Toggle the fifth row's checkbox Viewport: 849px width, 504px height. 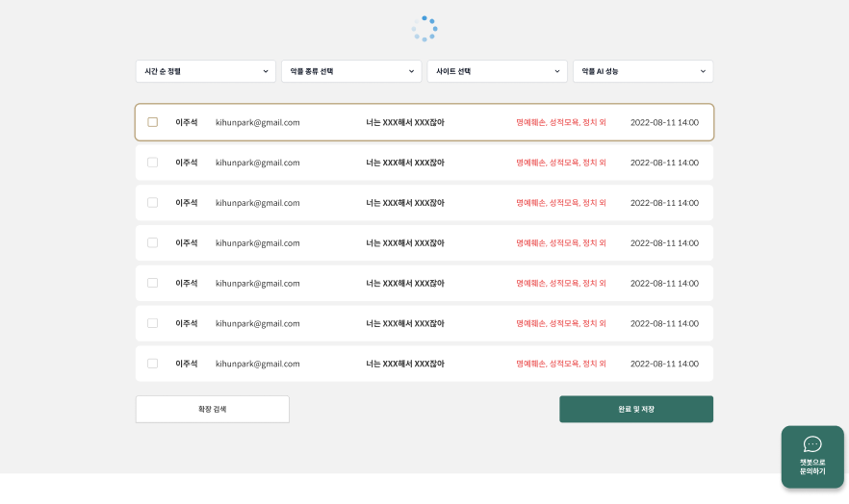click(153, 283)
